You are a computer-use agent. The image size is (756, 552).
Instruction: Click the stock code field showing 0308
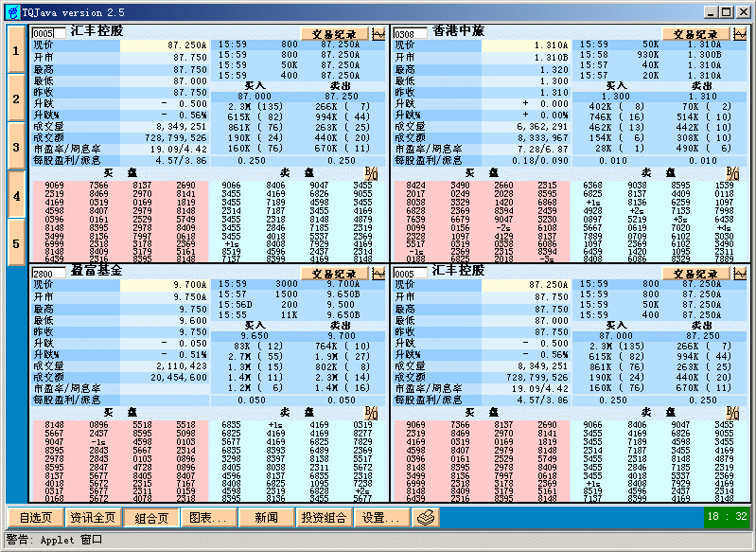coord(410,34)
